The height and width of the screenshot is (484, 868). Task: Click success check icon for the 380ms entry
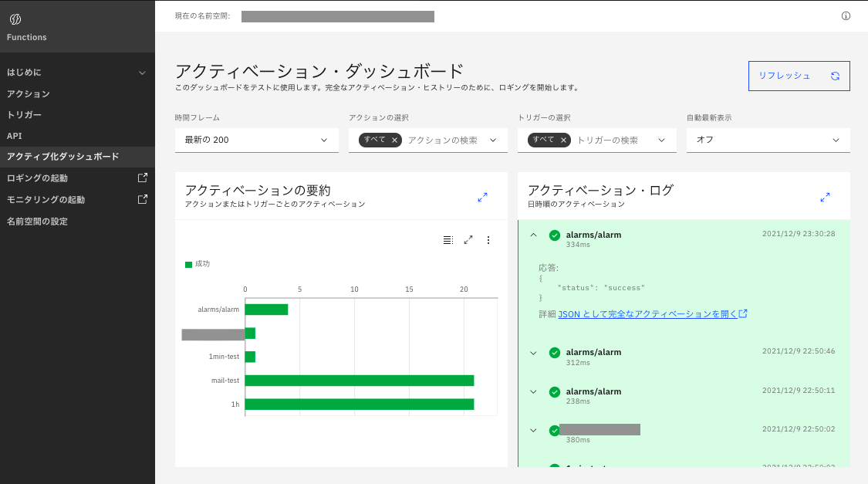tap(554, 430)
